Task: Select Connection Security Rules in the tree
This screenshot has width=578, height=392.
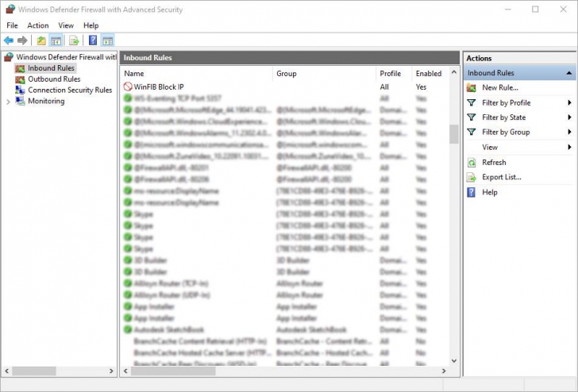Action: click(x=70, y=90)
